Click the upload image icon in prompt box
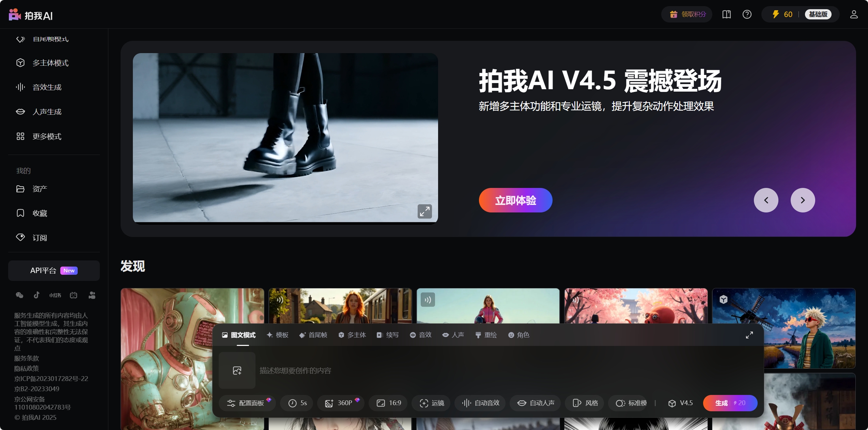This screenshot has width=868, height=430. point(237,370)
